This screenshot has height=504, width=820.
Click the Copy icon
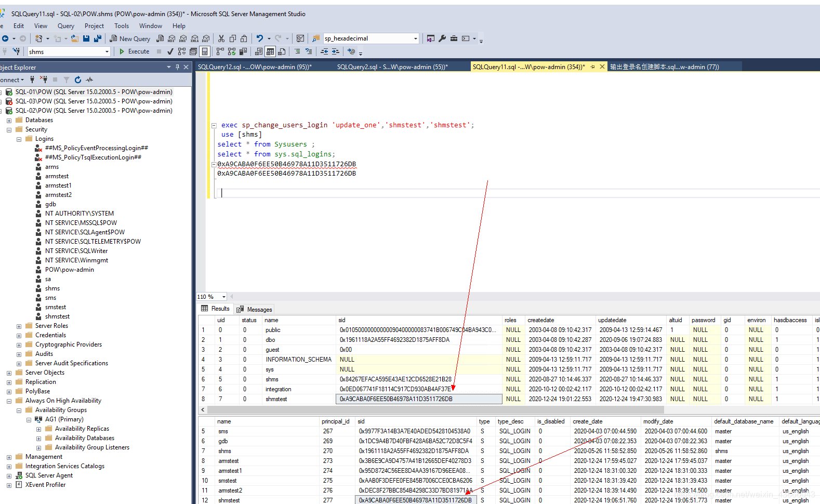(x=233, y=38)
